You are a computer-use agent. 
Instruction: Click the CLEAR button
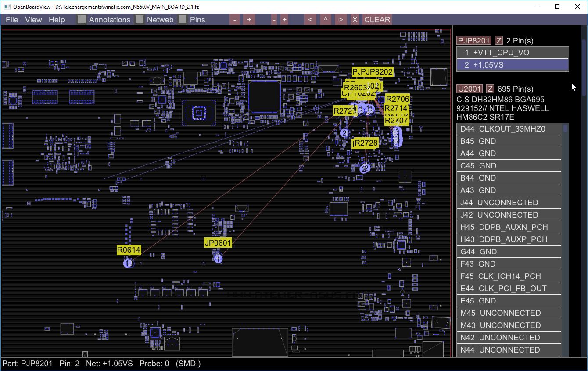tap(377, 20)
